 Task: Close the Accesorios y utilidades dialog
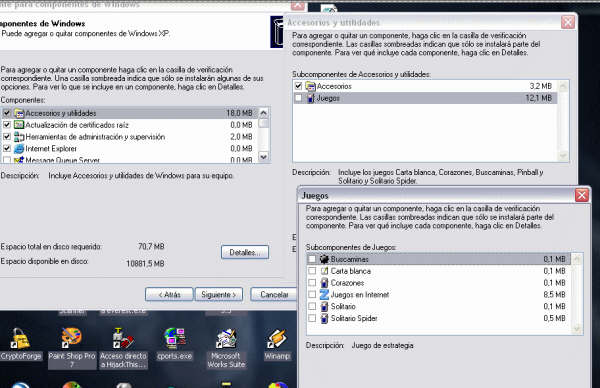(568, 22)
